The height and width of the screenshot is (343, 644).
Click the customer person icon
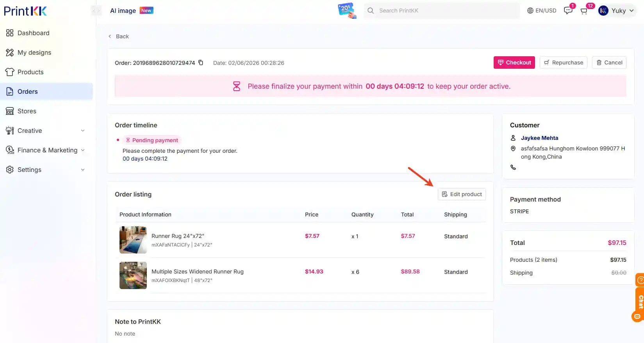pyautogui.click(x=513, y=138)
